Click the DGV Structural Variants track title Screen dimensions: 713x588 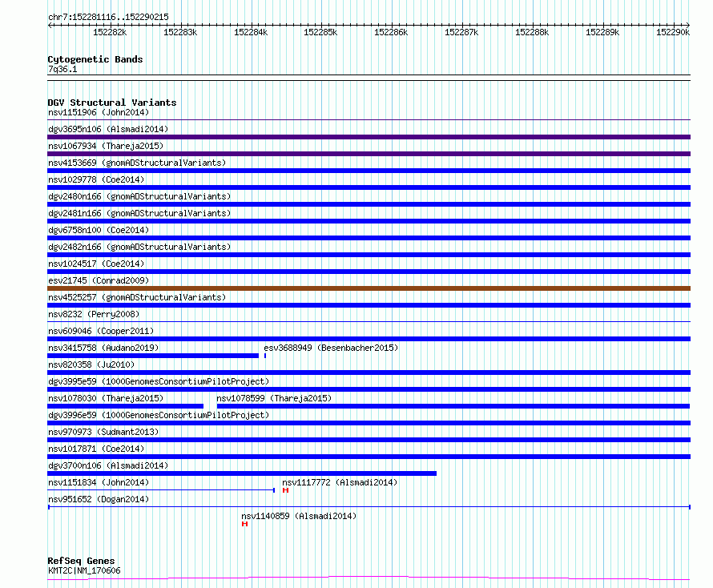(112, 103)
